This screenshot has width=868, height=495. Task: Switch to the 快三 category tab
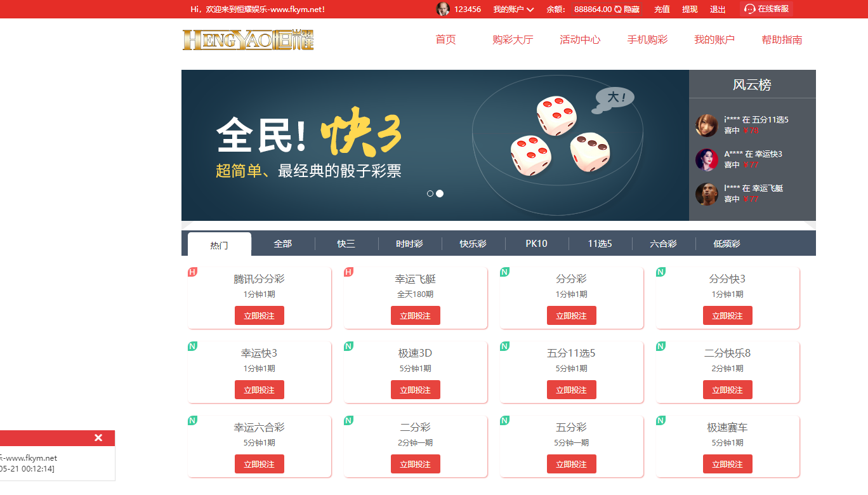pos(346,242)
